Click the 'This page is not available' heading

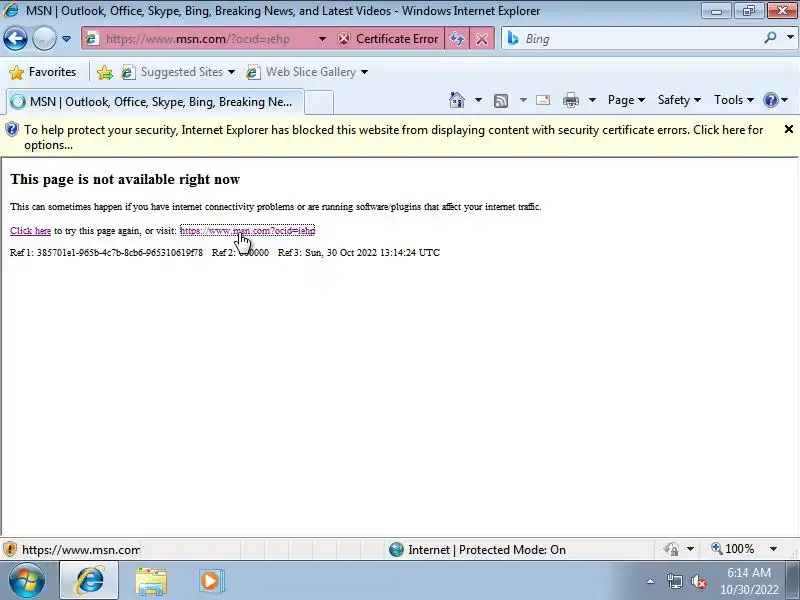125,180
